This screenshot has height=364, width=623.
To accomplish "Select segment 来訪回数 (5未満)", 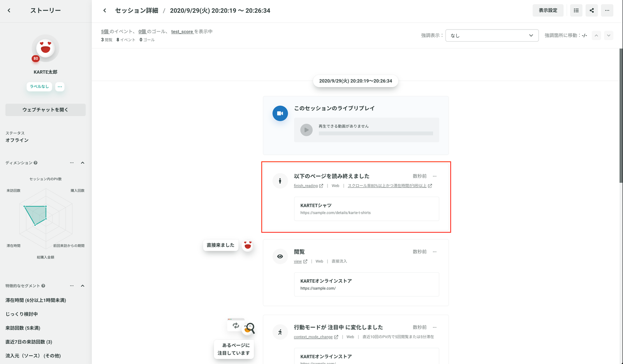I will (23, 328).
